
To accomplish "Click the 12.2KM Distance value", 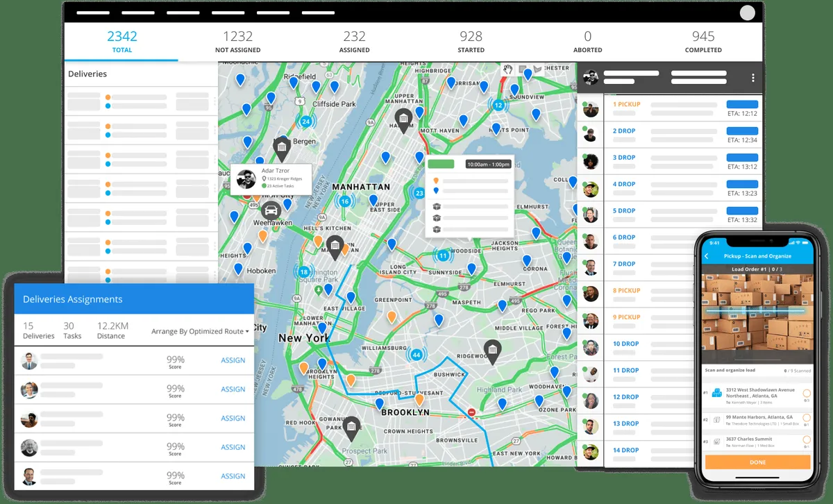I will point(111,330).
